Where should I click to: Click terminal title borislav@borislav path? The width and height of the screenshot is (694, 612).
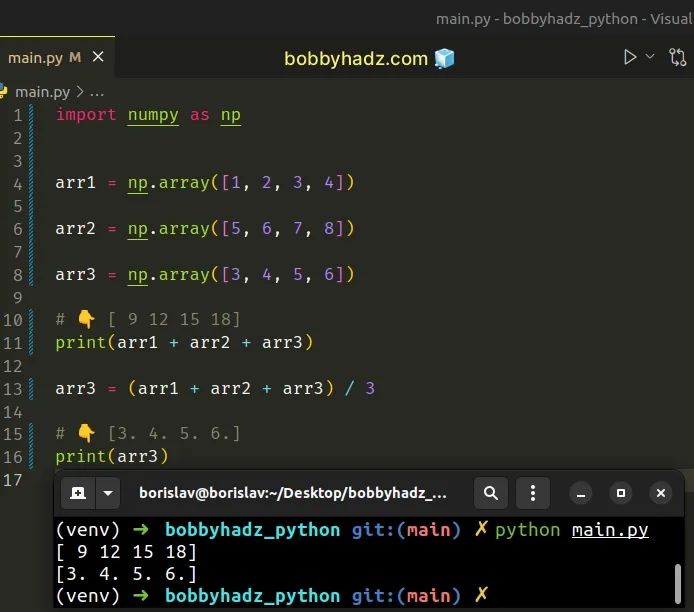[293, 493]
